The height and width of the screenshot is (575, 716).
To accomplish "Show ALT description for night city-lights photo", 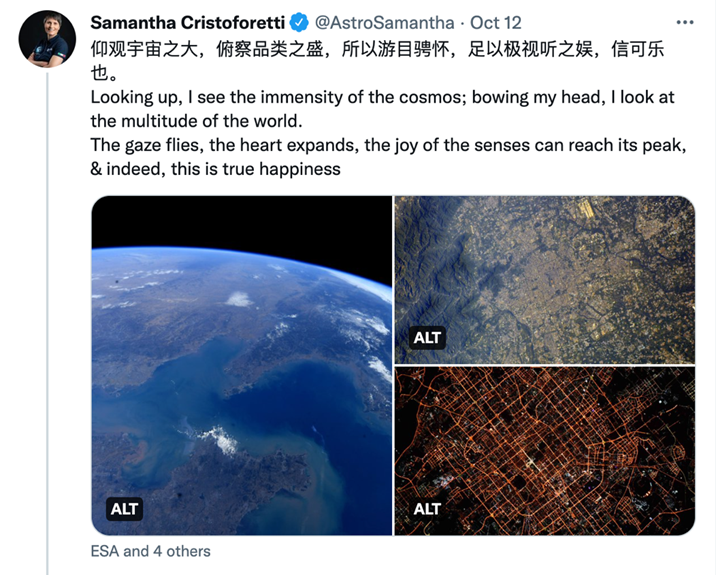I will [427, 509].
